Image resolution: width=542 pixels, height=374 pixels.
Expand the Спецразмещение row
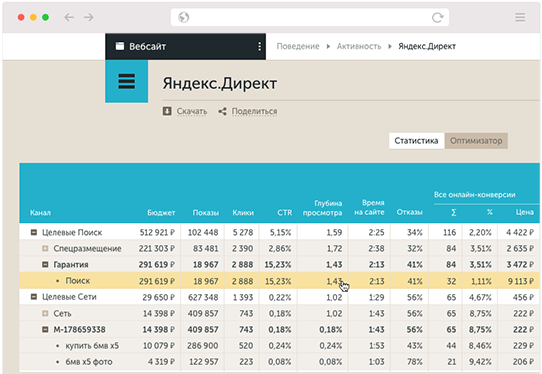coord(45,248)
